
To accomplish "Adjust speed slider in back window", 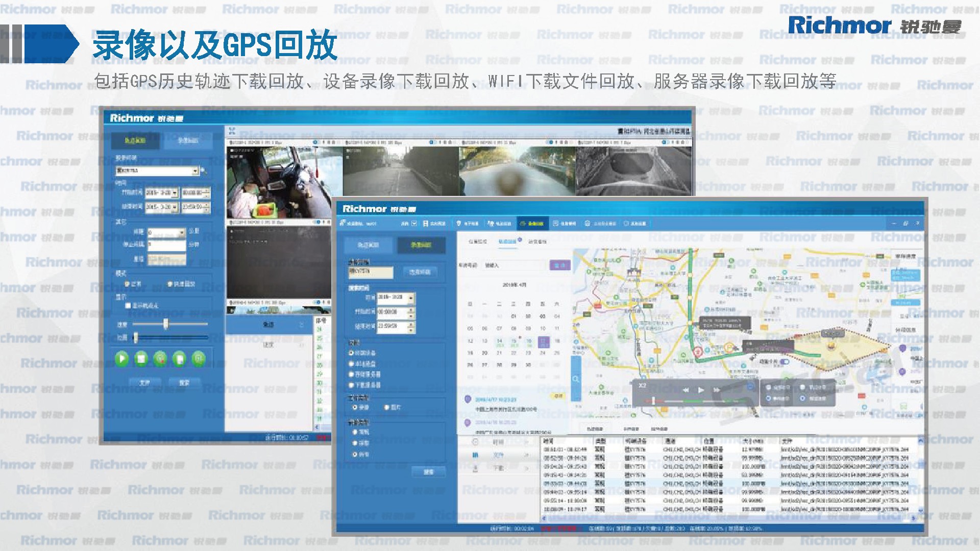I will point(165,324).
